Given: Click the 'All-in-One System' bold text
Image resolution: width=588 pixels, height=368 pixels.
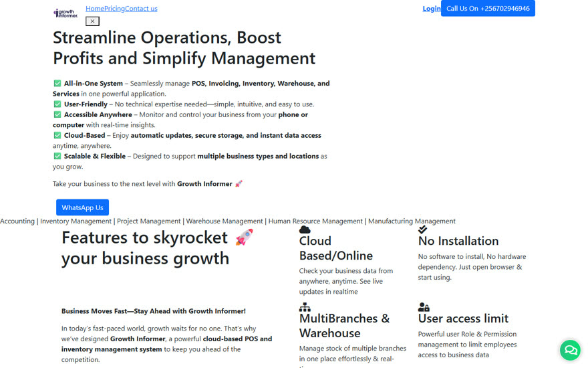Looking at the screenshot, I should point(94,84).
